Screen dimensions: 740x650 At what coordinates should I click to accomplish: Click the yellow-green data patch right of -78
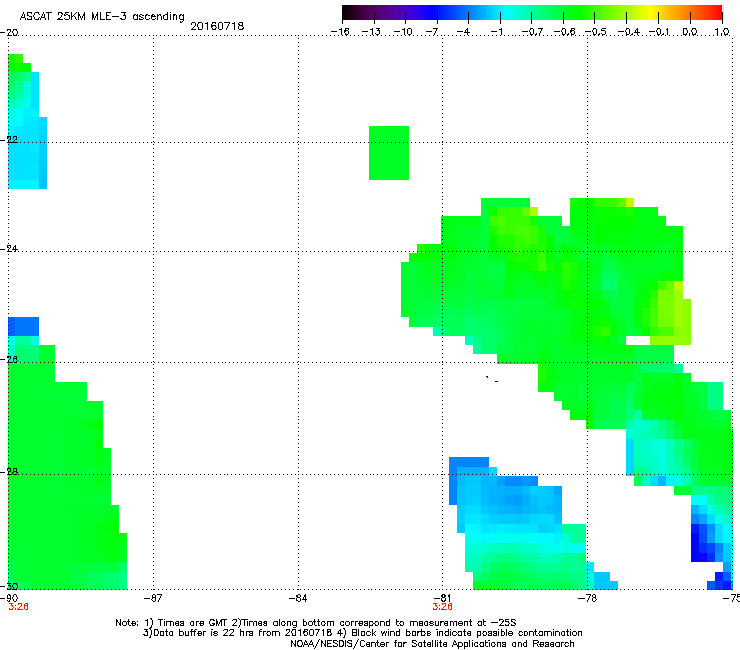click(x=671, y=313)
